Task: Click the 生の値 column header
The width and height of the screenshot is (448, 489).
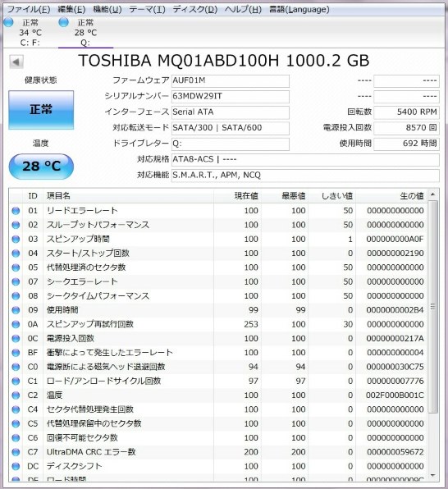Action: pos(391,196)
